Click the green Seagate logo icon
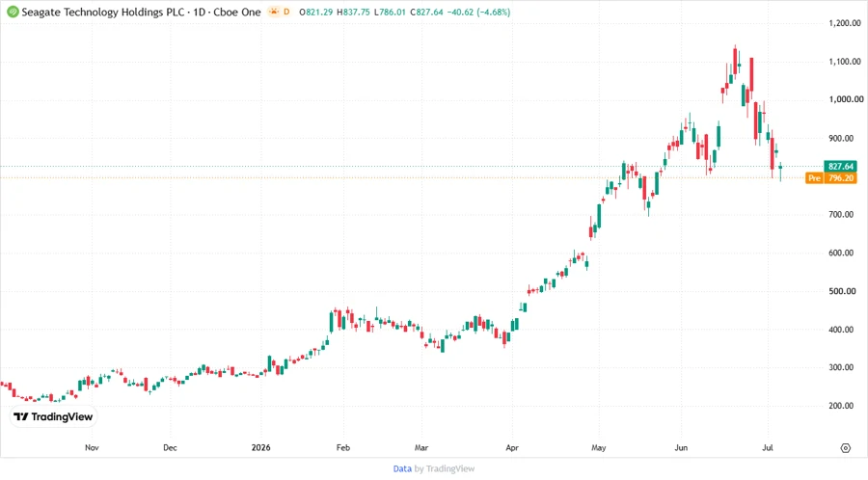This screenshot has height=480, width=868. pos(13,12)
